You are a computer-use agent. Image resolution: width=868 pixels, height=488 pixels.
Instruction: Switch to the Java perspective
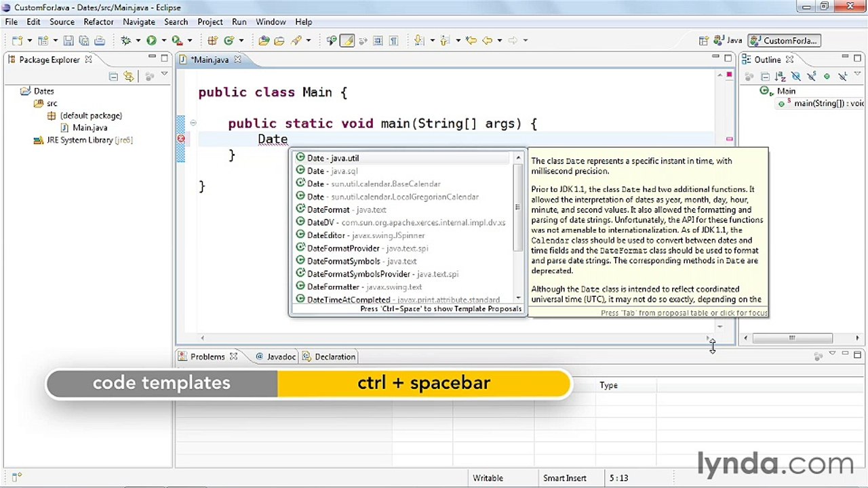click(x=728, y=41)
